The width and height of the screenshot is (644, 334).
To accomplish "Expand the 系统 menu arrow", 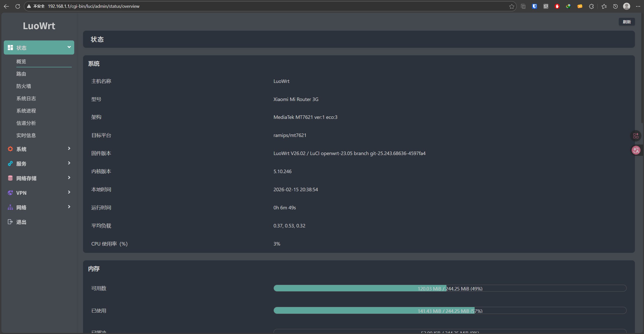I will click(69, 149).
